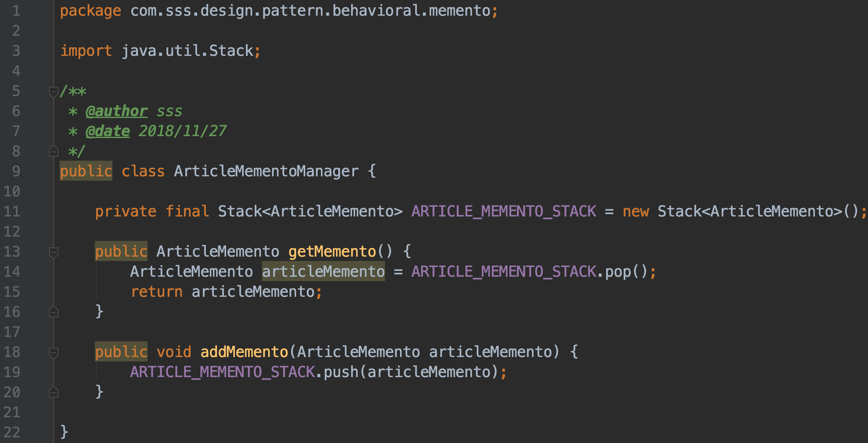Click the highlighted public keyword on line 9
This screenshot has height=443, width=868.
point(86,171)
